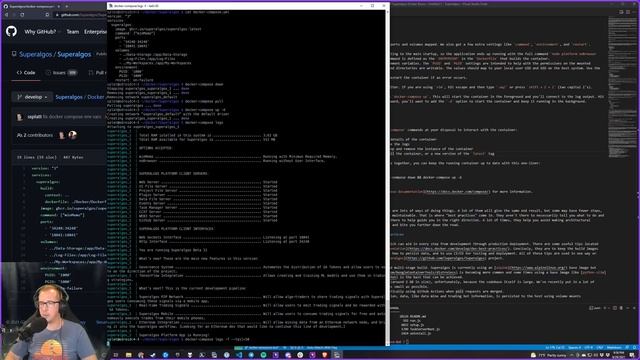Select the Superalgos GitHub browser tab
640x360 pixels.
pos(31,6)
